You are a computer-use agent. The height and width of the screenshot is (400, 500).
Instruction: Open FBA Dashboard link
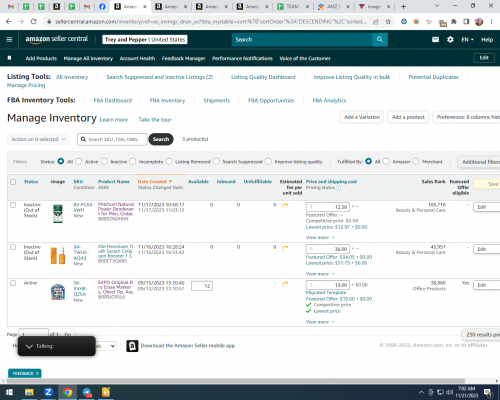(x=113, y=100)
